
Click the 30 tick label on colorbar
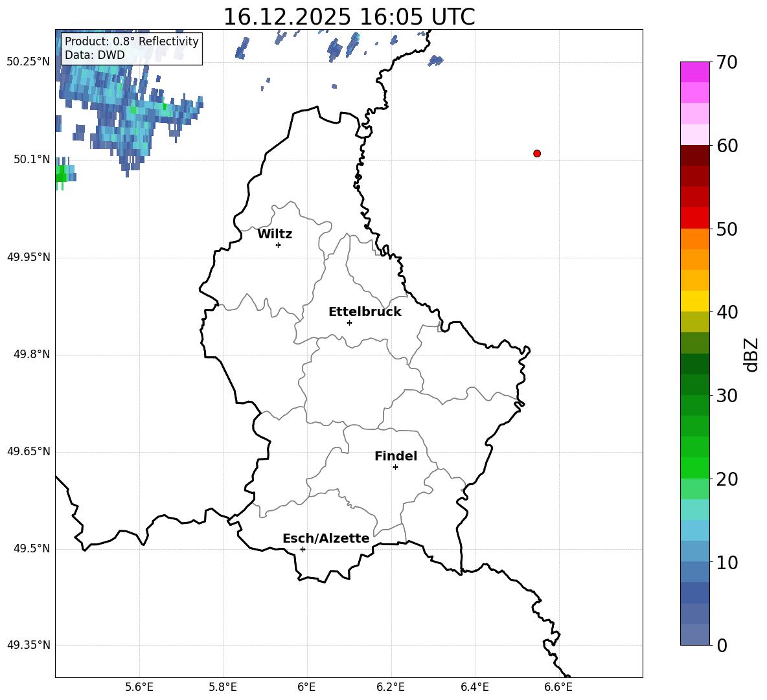[x=727, y=396]
